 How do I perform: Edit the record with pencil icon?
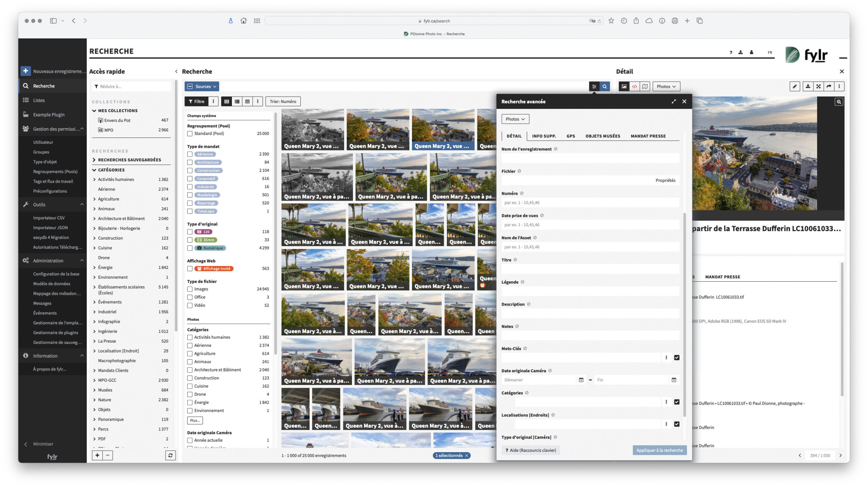tap(795, 86)
